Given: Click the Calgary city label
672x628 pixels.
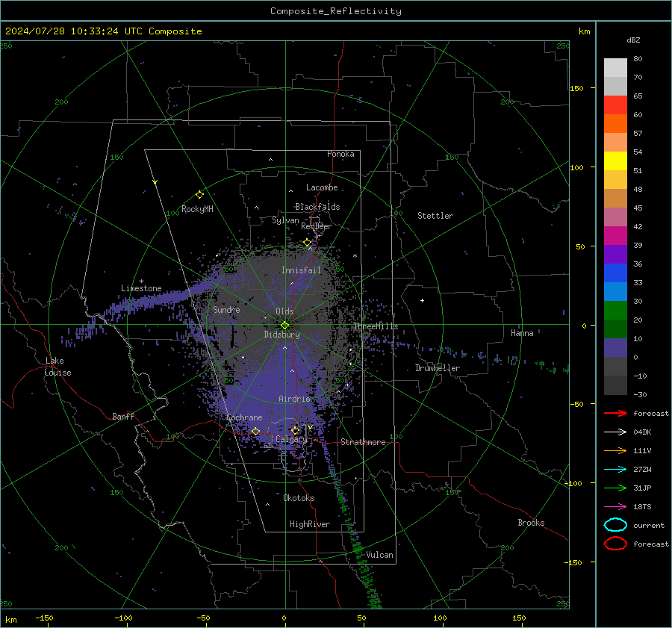Looking at the screenshot, I should click(x=291, y=439).
